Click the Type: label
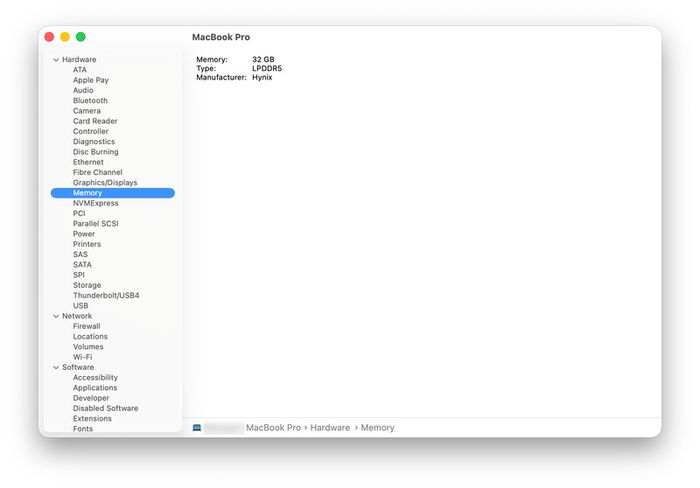 [x=206, y=68]
